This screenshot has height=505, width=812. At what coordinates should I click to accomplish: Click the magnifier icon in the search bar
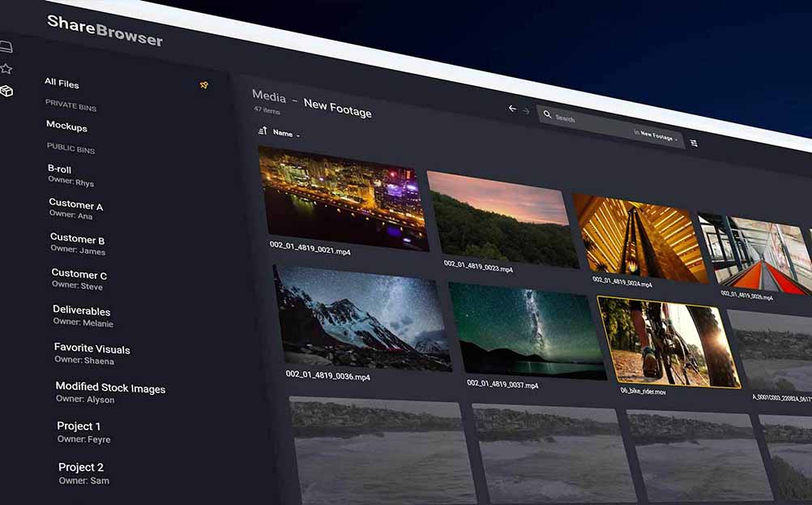[x=547, y=114]
